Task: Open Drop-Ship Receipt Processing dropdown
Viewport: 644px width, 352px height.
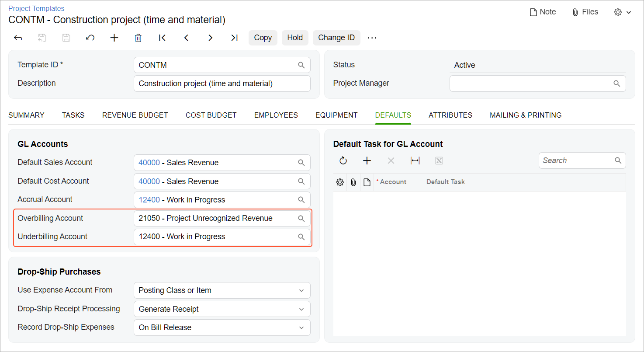Action: pos(301,309)
